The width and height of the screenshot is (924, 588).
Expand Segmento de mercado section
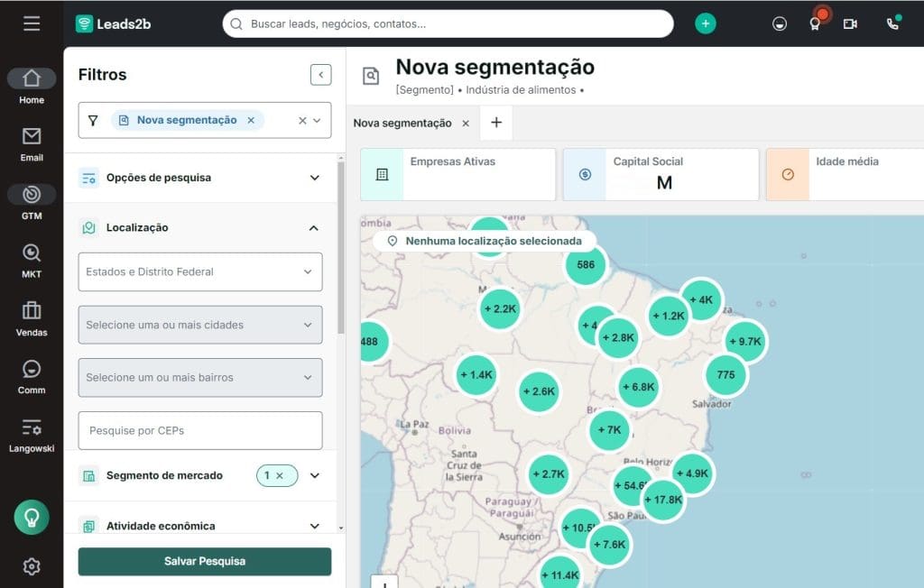(x=315, y=475)
